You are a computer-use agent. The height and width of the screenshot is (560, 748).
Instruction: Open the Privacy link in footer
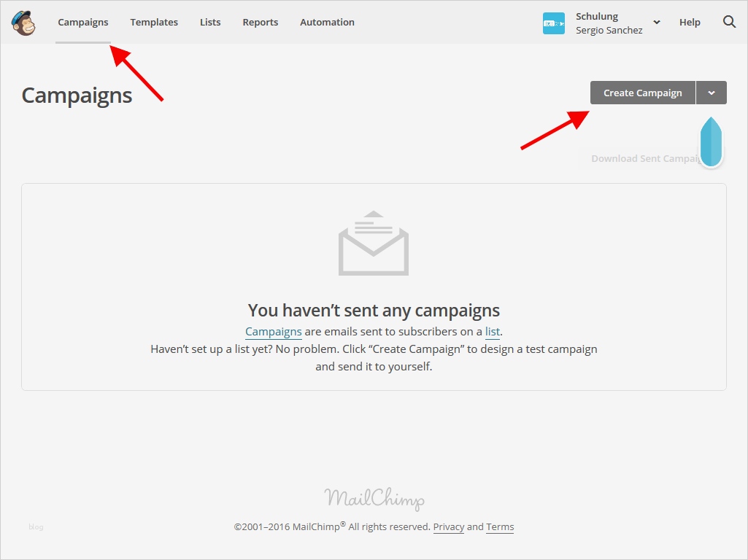[x=448, y=527]
